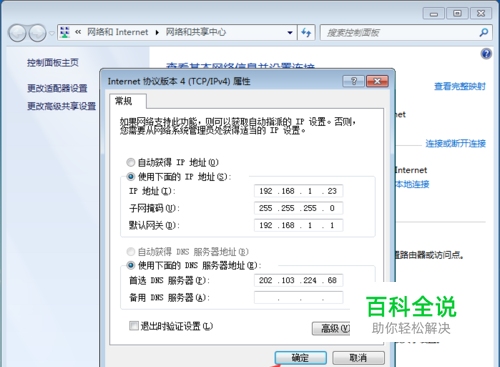Click the 网络和共享中心 breadcrumb

coord(196,32)
